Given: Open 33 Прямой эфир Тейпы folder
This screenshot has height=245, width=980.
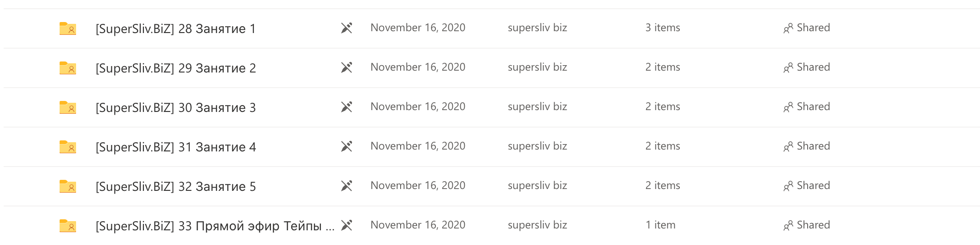Looking at the screenshot, I should click(215, 226).
